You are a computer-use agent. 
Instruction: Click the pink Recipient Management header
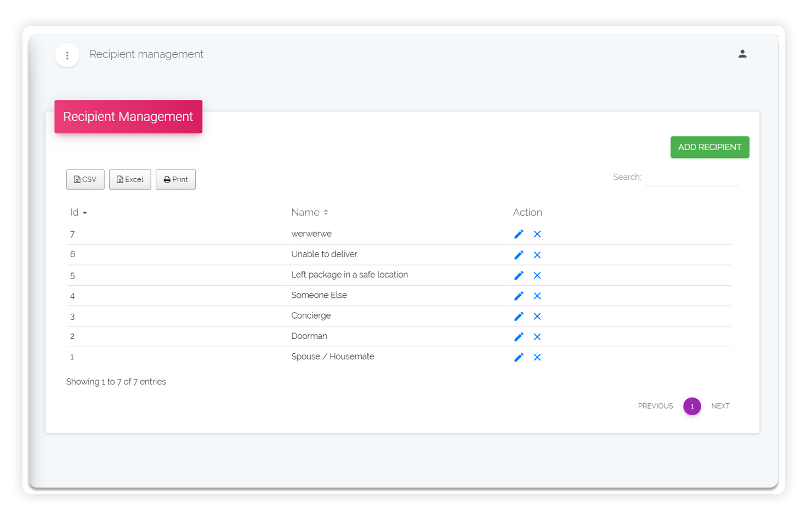coord(128,117)
